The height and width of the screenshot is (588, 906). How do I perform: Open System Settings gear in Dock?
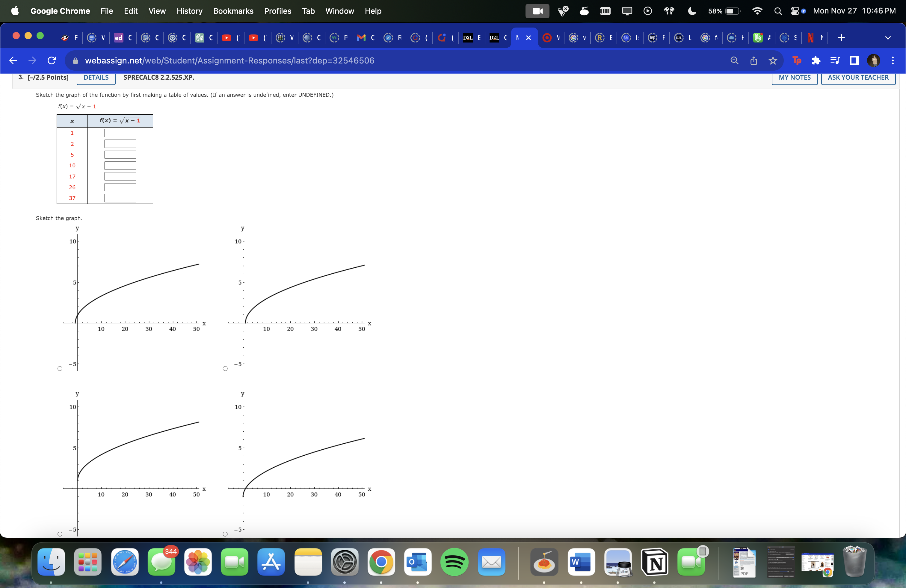point(345,562)
